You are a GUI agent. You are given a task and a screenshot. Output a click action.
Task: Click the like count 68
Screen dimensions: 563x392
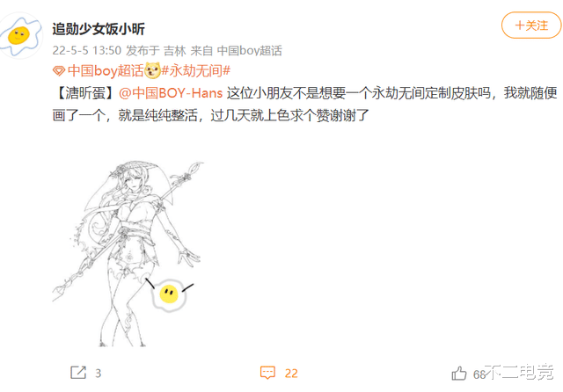point(479,374)
